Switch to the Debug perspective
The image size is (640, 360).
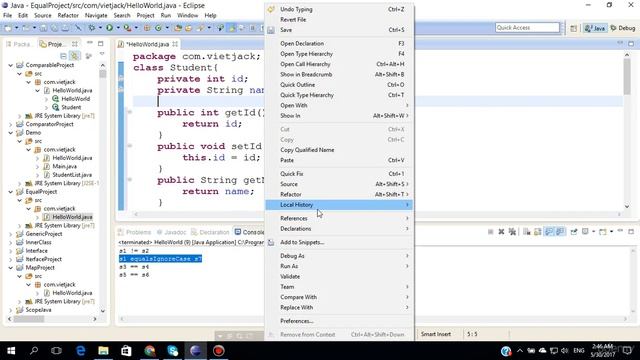coord(623,28)
